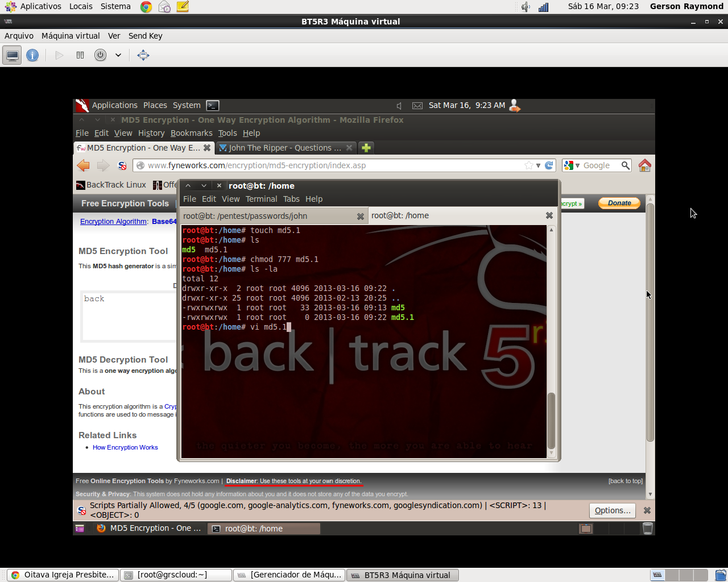Open the BackTrack Applications menu
Viewport: 728px width, 582px height.
[x=114, y=105]
